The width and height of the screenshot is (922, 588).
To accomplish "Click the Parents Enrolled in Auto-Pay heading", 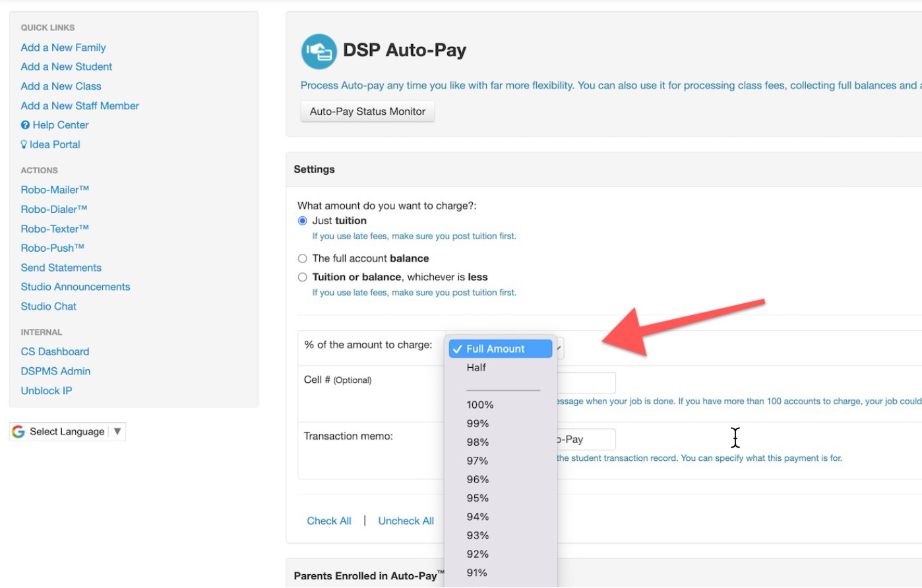I will [369, 575].
